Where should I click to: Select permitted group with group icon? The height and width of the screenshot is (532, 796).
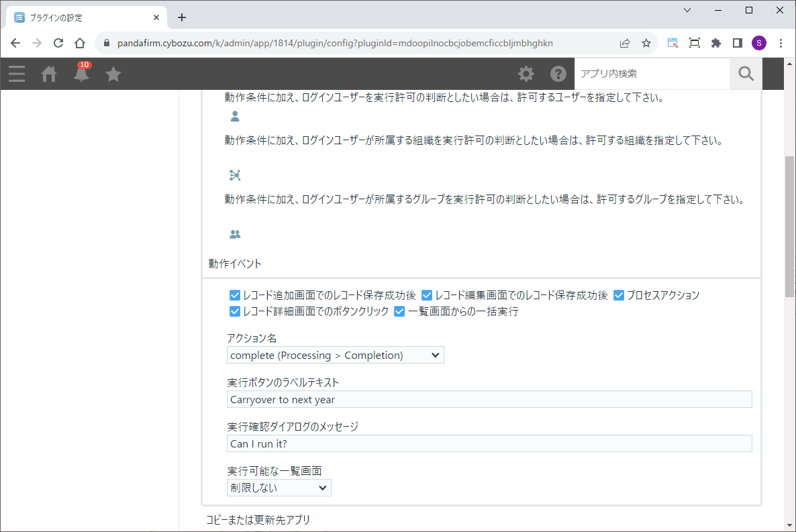(235, 235)
